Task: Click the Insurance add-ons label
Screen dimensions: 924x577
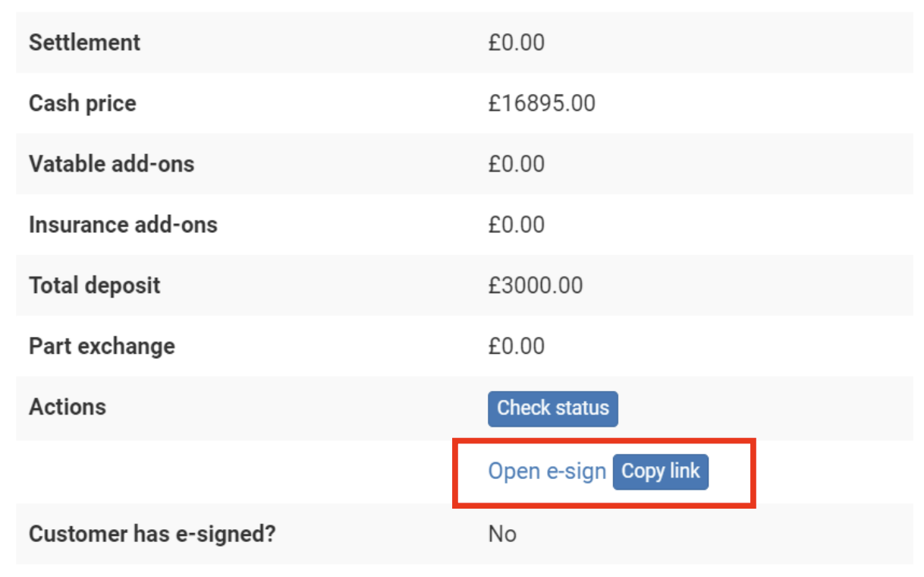Action: click(123, 225)
